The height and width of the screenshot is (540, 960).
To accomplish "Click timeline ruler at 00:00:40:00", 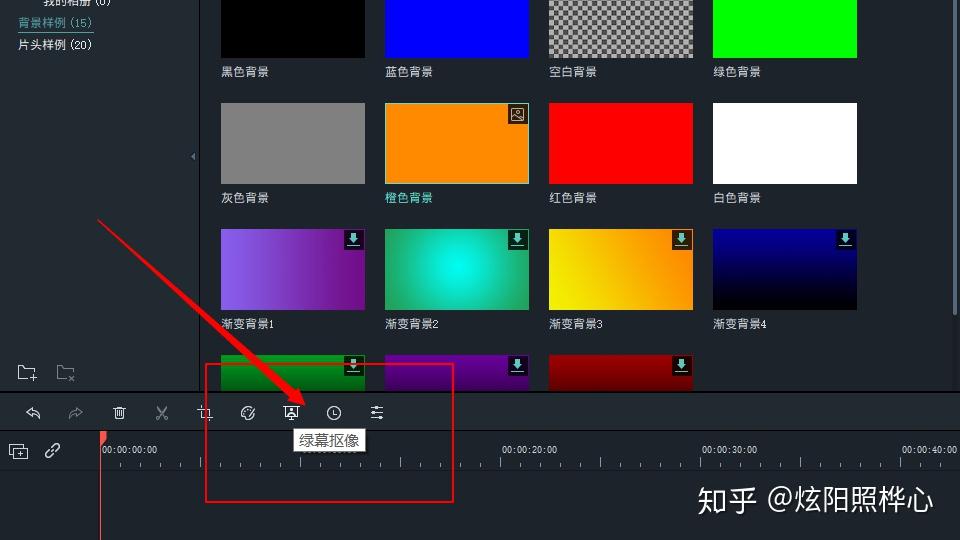I will 929,450.
